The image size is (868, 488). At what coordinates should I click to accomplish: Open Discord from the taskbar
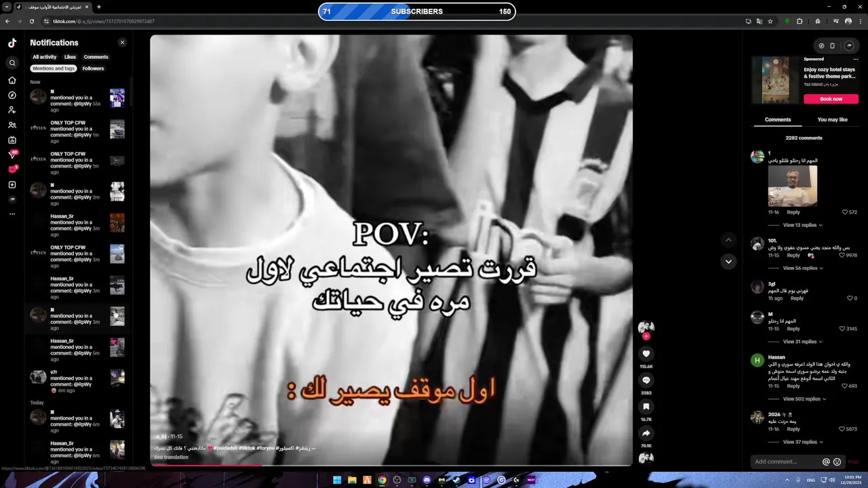click(427, 481)
